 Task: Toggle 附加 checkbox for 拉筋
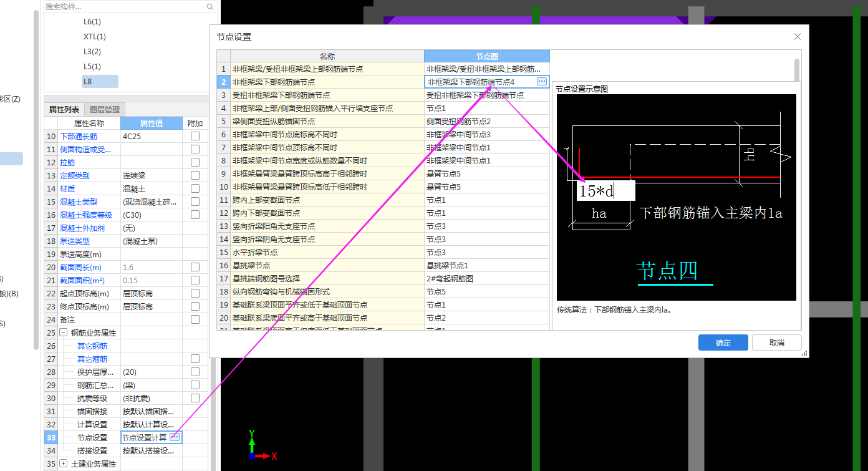click(195, 162)
